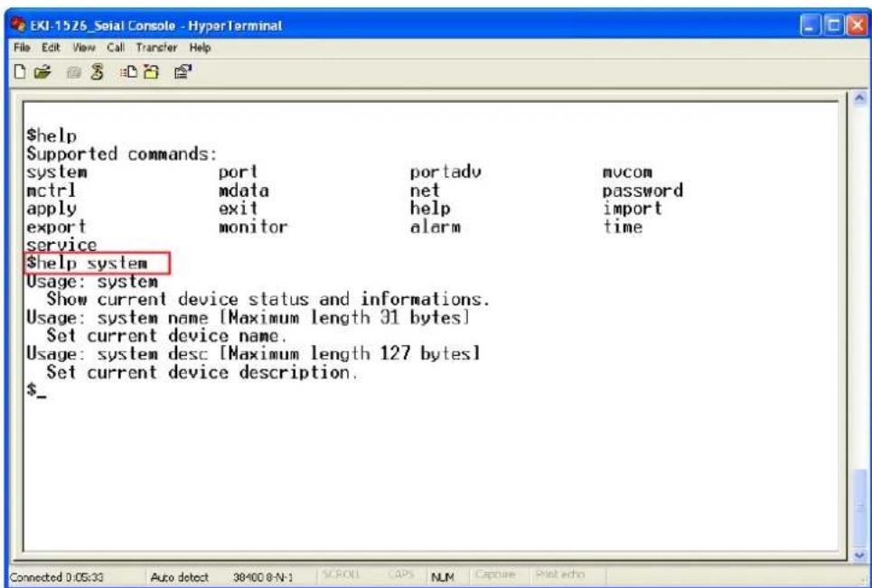Click 'Auto detect' in status bar
The image size is (872, 588).
click(180, 577)
